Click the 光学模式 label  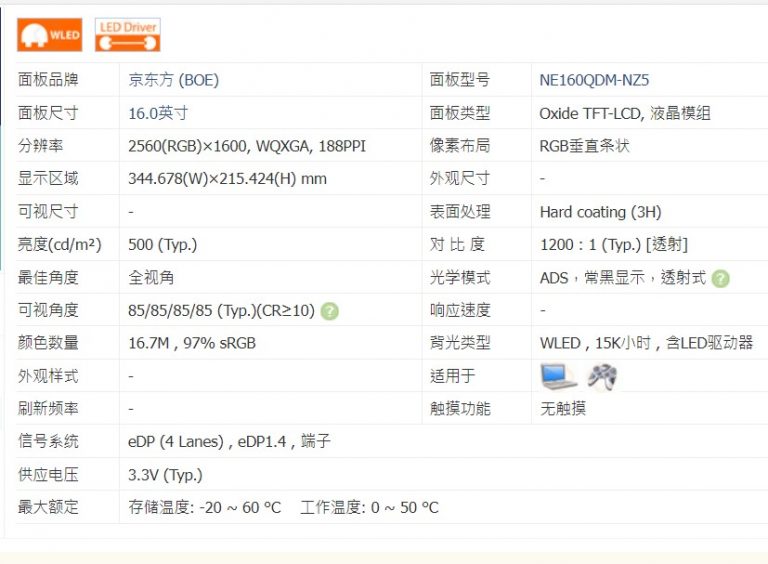click(459, 278)
